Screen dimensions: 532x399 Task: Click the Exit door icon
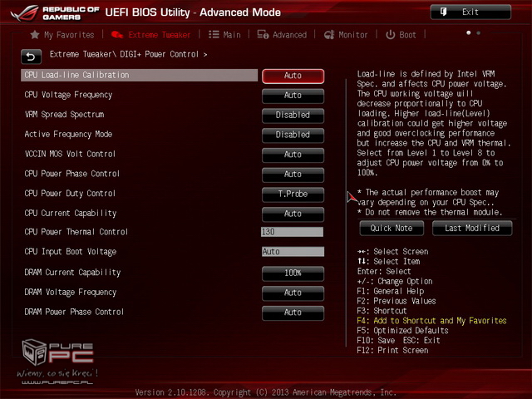pos(443,12)
